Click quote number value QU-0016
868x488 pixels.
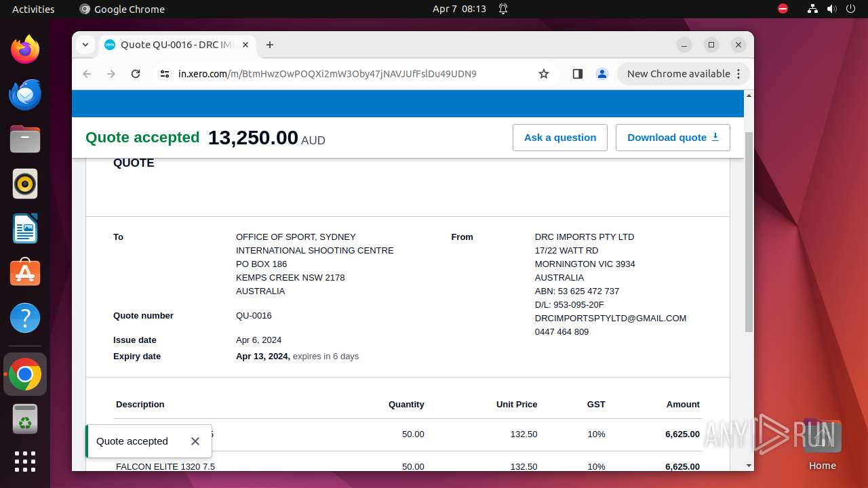tap(254, 316)
